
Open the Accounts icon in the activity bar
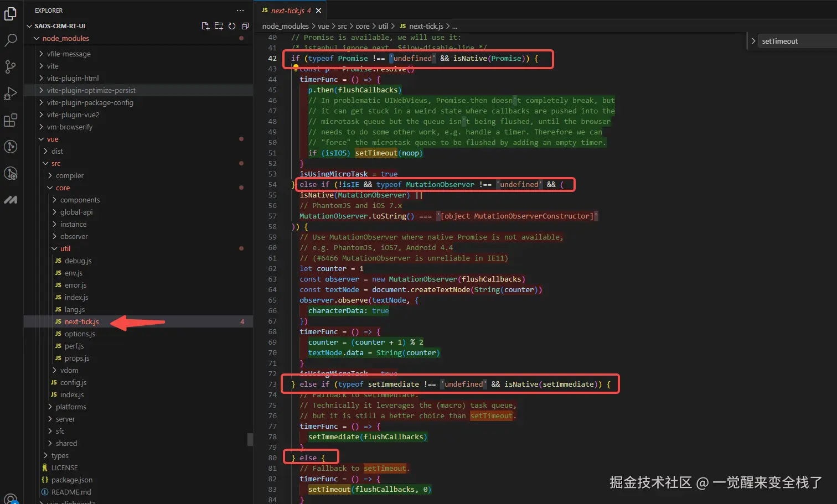coord(11,498)
